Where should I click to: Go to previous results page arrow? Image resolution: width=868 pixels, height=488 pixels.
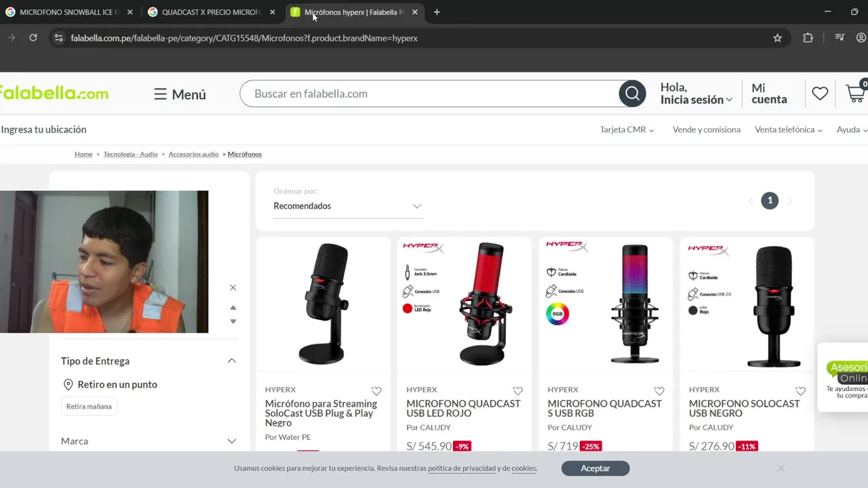point(751,201)
